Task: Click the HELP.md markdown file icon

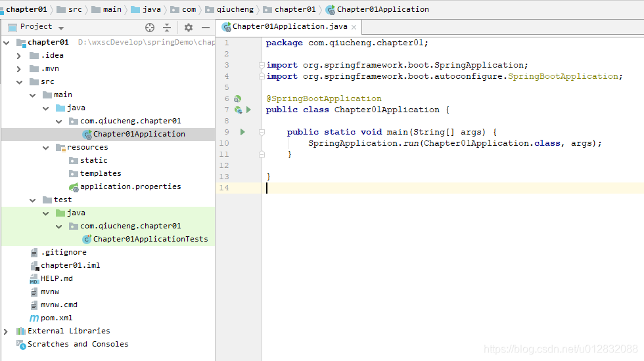Action: click(34, 279)
